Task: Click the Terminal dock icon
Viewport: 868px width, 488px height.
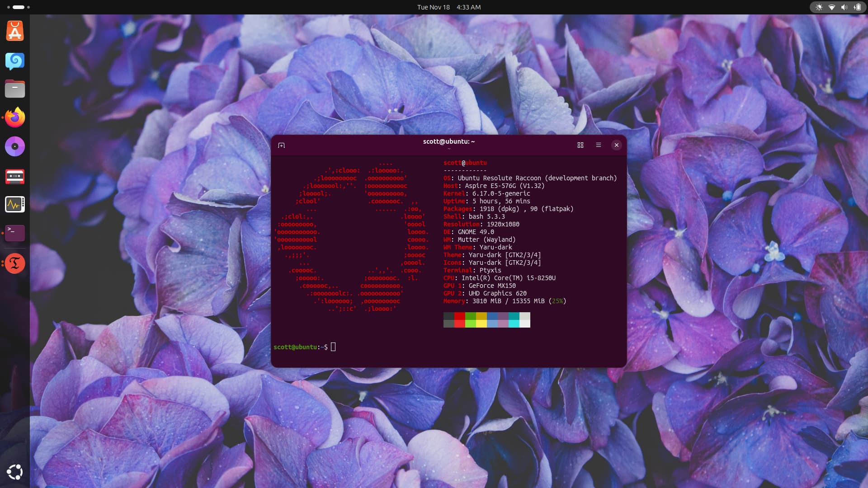Action: coord(15,233)
